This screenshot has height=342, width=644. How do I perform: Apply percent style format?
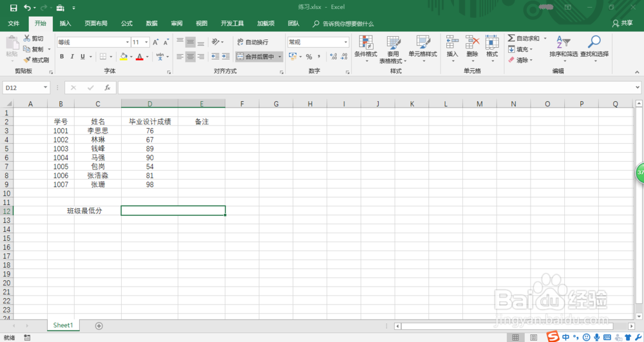pos(309,57)
